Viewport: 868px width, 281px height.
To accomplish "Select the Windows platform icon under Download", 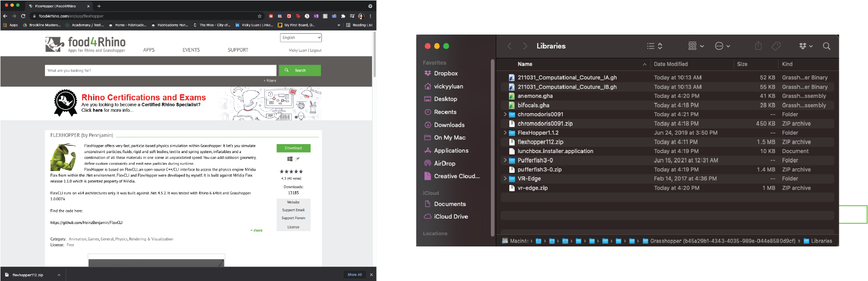I will coord(290,159).
